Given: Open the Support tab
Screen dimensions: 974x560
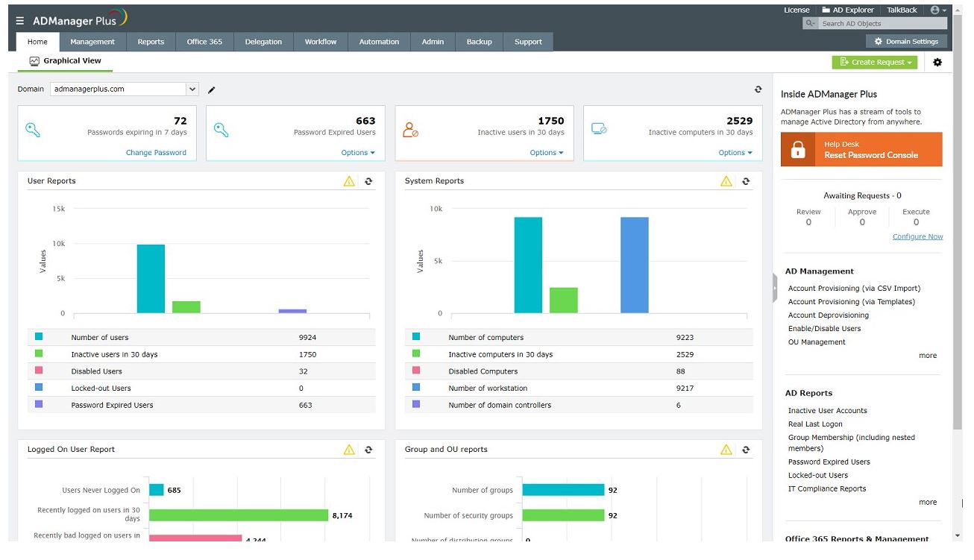Looking at the screenshot, I should click(528, 42).
